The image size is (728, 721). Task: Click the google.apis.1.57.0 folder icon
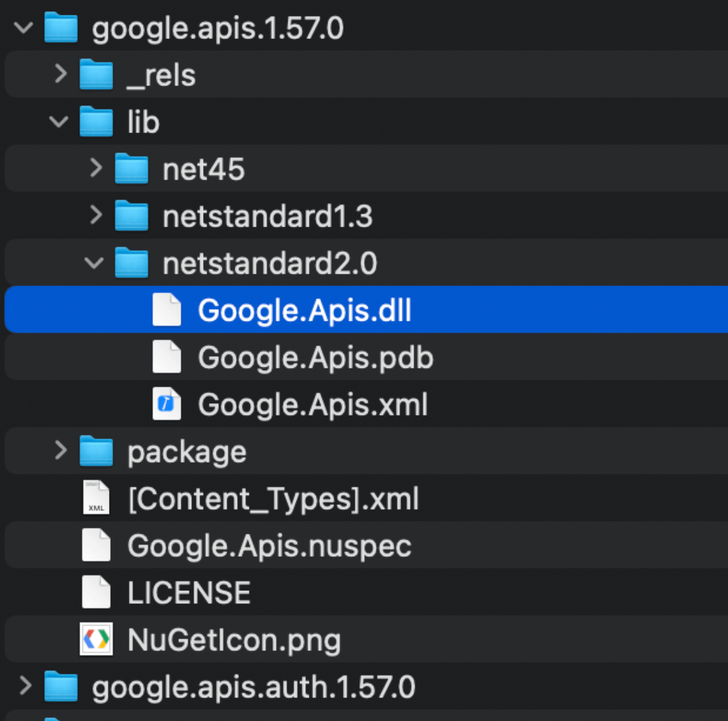[61, 27]
